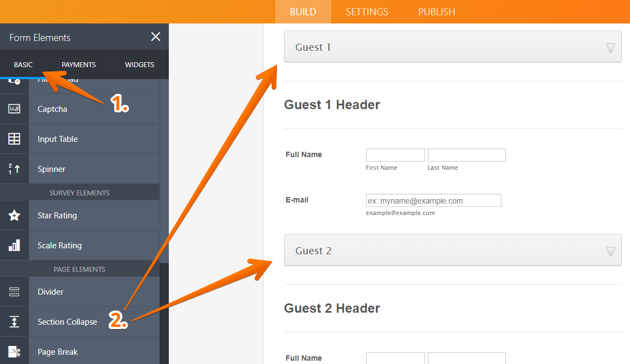The width and height of the screenshot is (630, 364).
Task: Close the Form Elements panel
Action: [x=156, y=37]
